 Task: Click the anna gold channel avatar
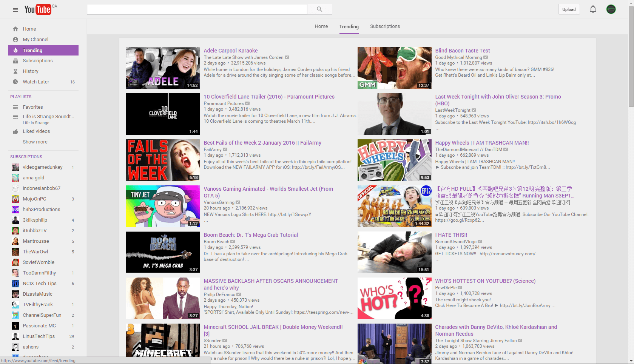pos(15,178)
